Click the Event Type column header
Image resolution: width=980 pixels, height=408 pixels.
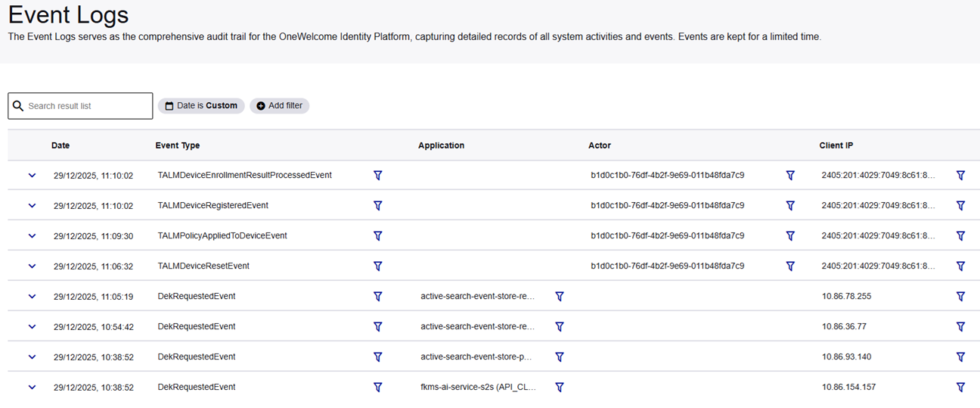178,145
